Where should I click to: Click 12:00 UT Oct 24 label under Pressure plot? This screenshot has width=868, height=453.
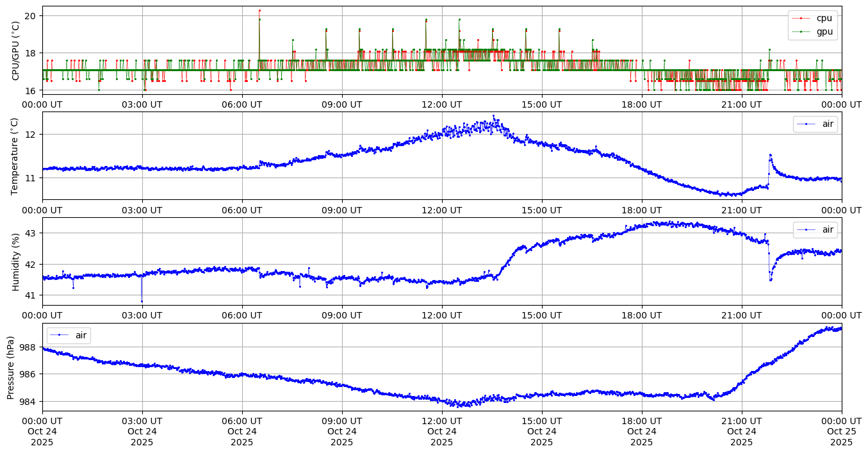pos(442,431)
